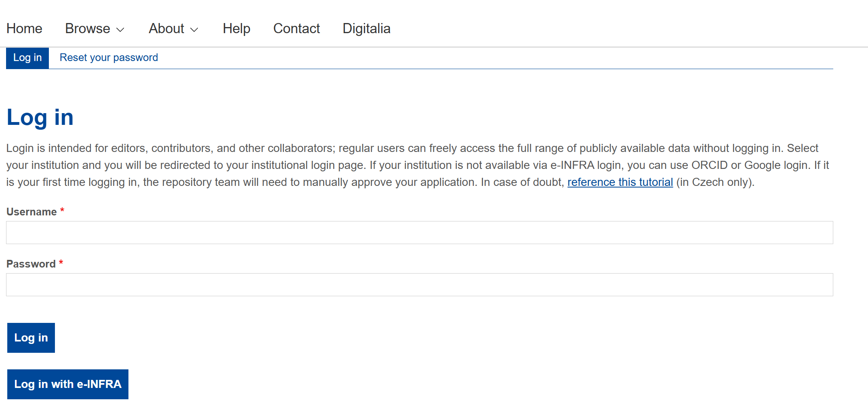This screenshot has width=868, height=413.
Task: Click Log in with e-INFRA
Action: click(67, 384)
